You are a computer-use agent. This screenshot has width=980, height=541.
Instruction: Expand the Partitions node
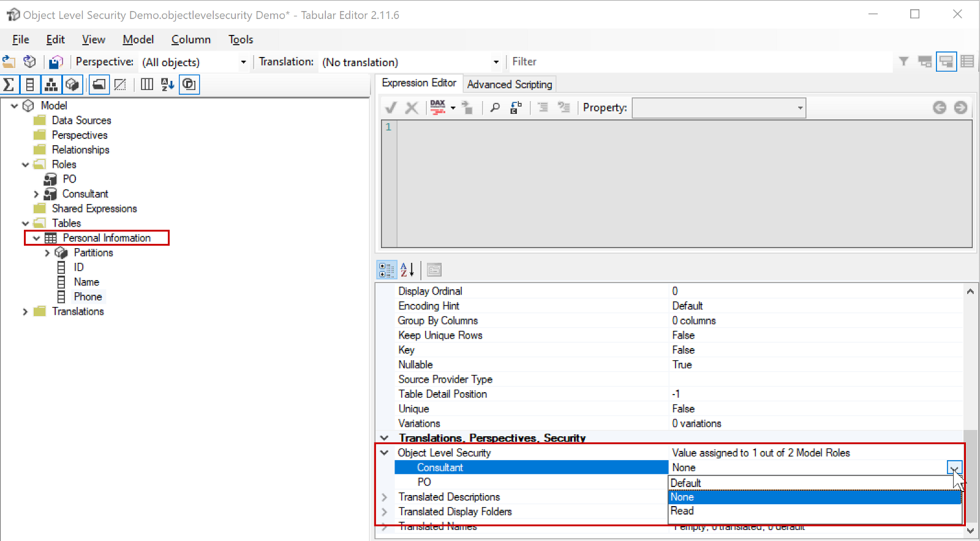click(47, 253)
